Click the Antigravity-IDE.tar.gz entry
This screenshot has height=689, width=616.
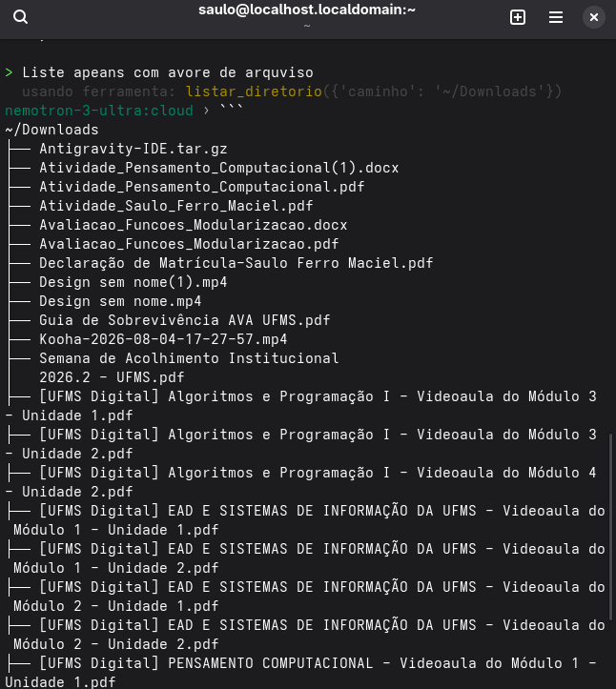pyautogui.click(x=133, y=149)
